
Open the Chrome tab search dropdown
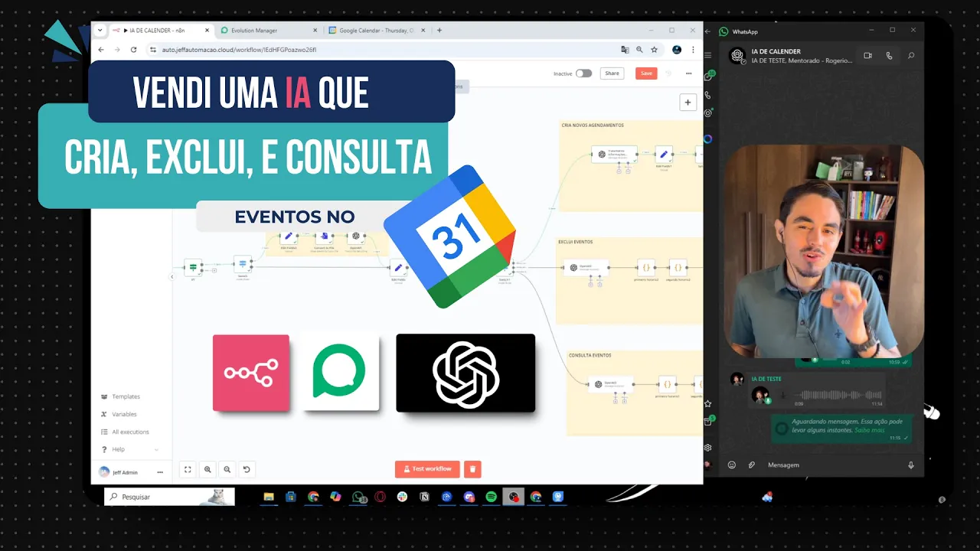(100, 31)
